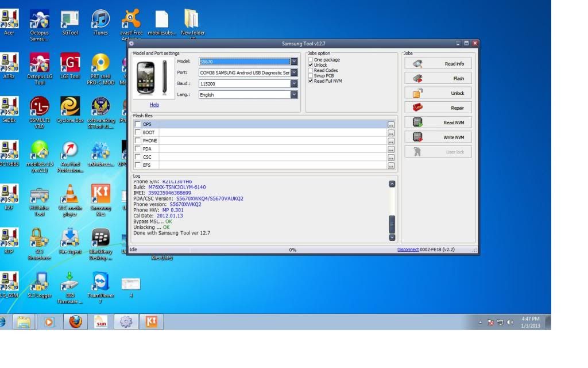588x368 pixels.
Task: Click the Read NVM button
Action: coord(438,122)
